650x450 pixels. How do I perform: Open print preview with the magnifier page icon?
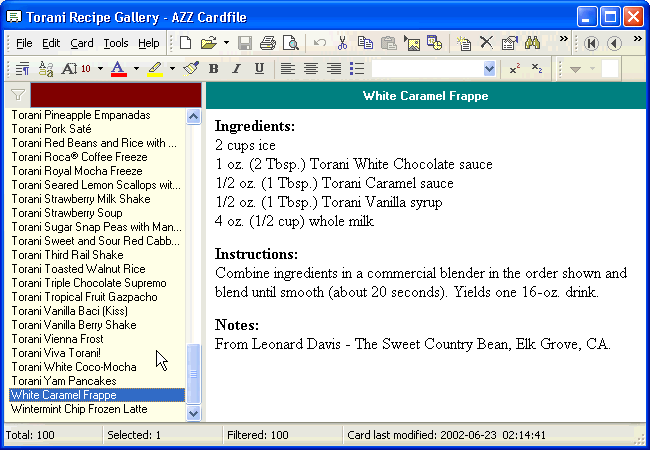(291, 43)
